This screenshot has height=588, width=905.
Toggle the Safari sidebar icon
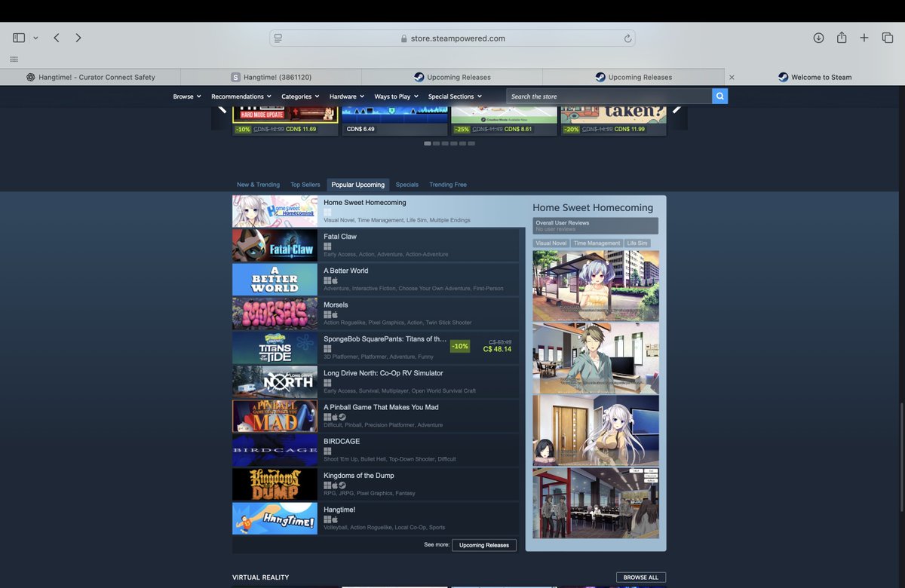click(x=19, y=38)
